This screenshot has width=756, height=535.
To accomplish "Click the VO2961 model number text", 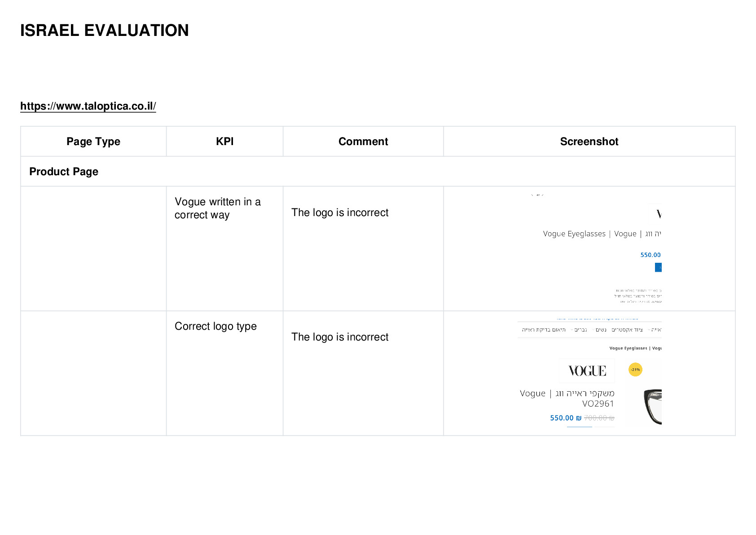I will pyautogui.click(x=598, y=403).
